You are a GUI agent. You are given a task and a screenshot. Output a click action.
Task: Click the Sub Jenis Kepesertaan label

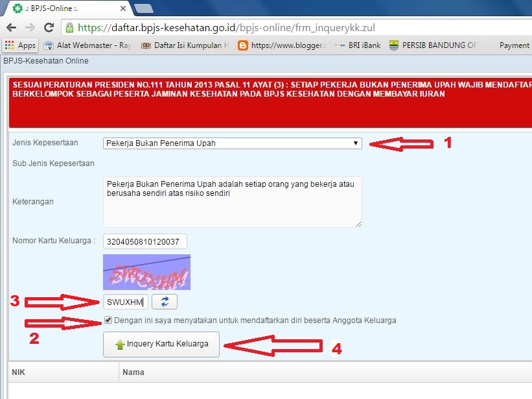point(53,163)
